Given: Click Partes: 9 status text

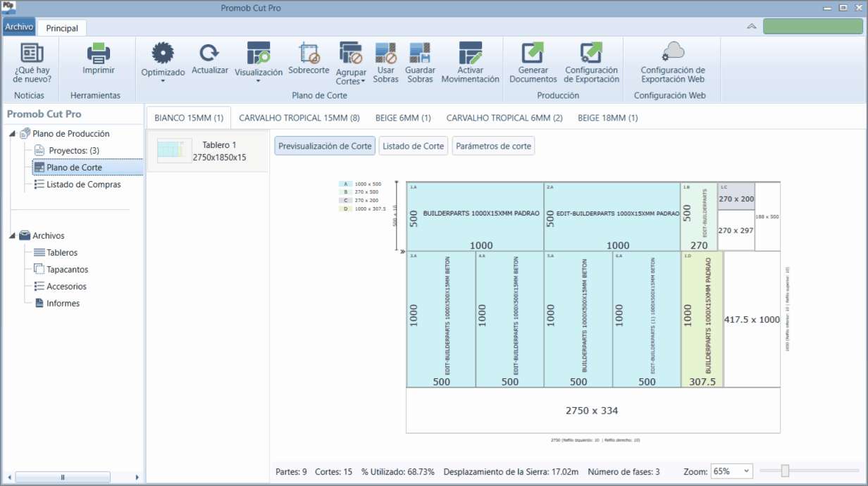Looking at the screenshot, I should coord(291,472).
